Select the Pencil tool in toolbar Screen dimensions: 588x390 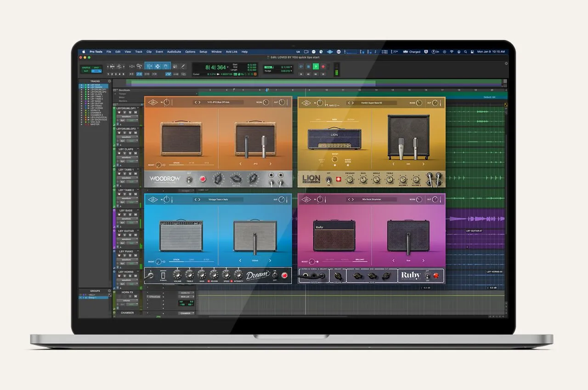[x=183, y=67]
